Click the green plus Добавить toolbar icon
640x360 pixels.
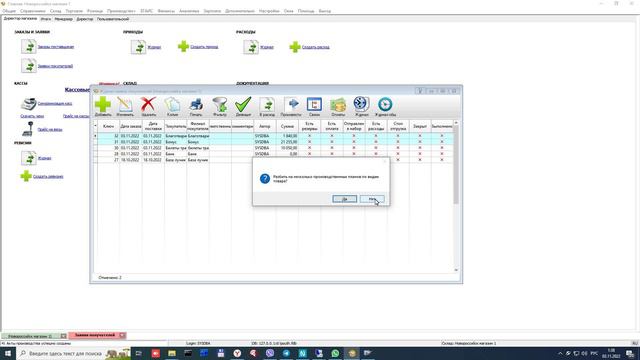(x=103, y=105)
